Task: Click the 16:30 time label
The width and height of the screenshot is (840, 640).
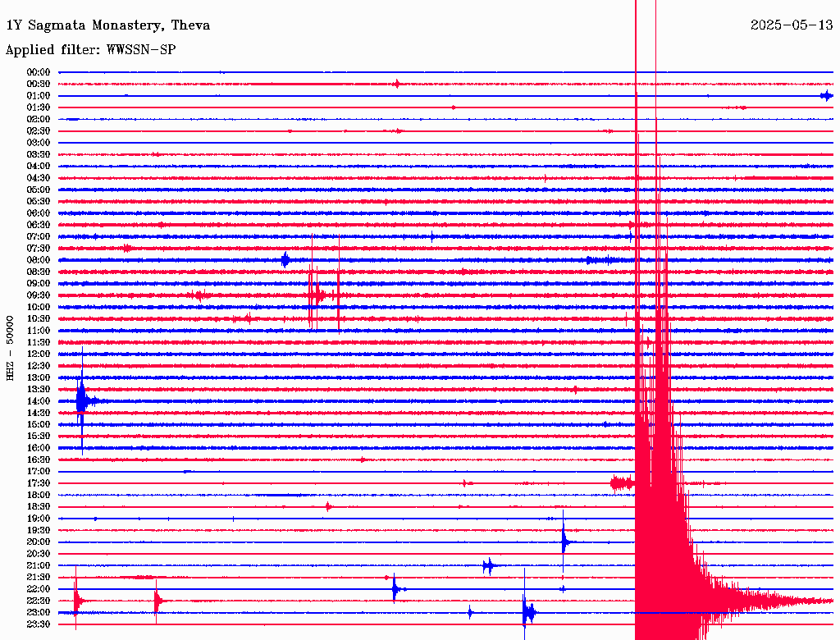Action: pyautogui.click(x=39, y=460)
